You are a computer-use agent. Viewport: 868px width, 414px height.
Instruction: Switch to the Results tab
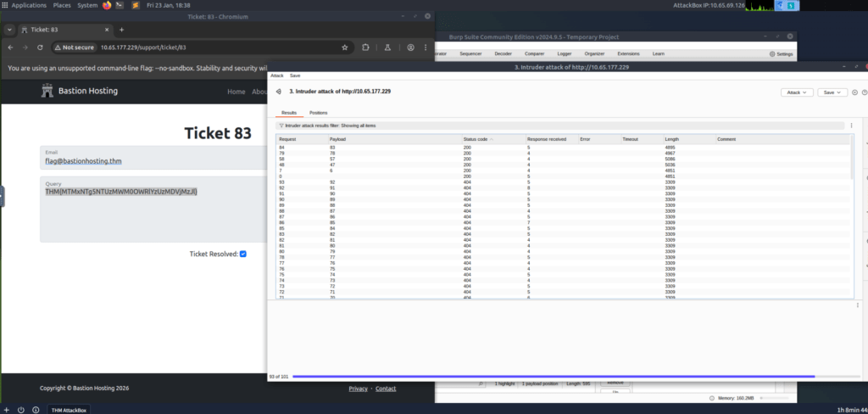(x=289, y=113)
